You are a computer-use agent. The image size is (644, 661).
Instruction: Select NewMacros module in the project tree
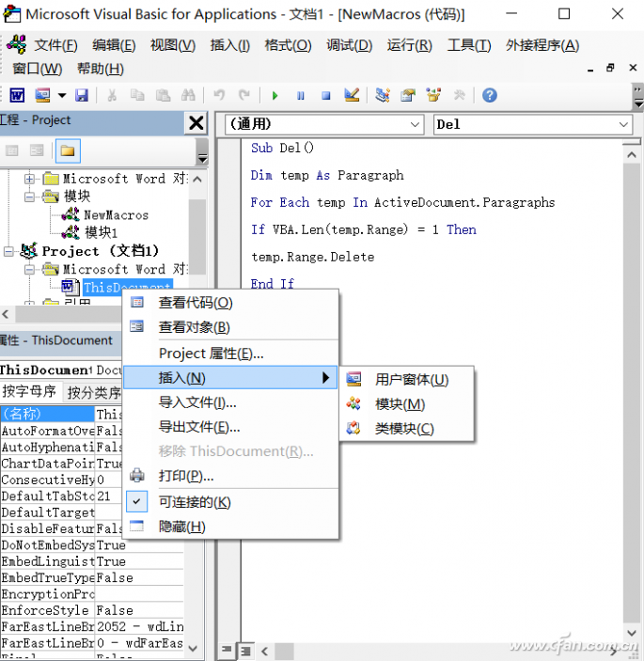[x=115, y=214]
